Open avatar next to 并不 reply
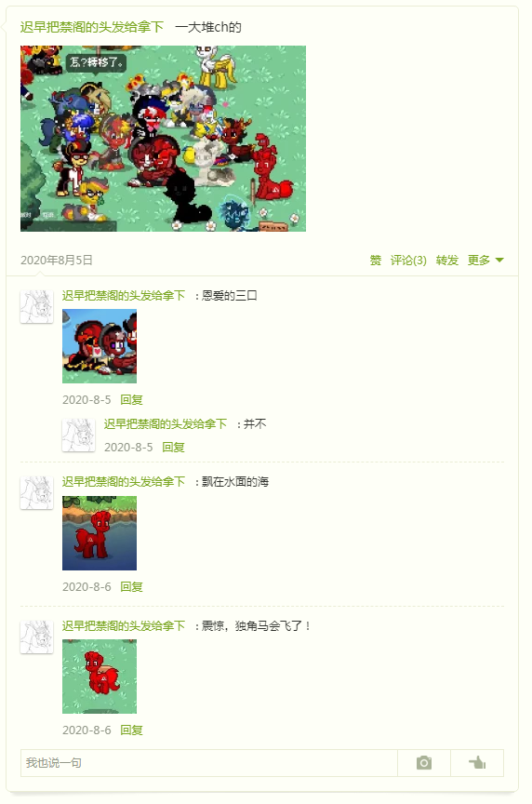532x804 pixels. (78, 435)
